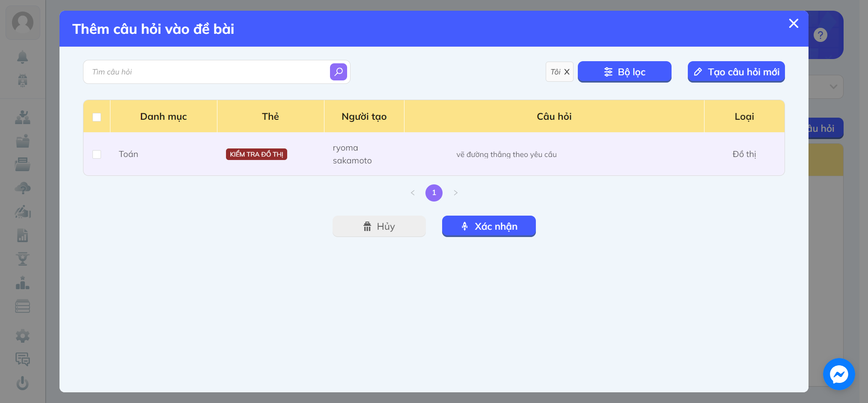
Task: Toggle the select-all header checkbox
Action: (97, 117)
